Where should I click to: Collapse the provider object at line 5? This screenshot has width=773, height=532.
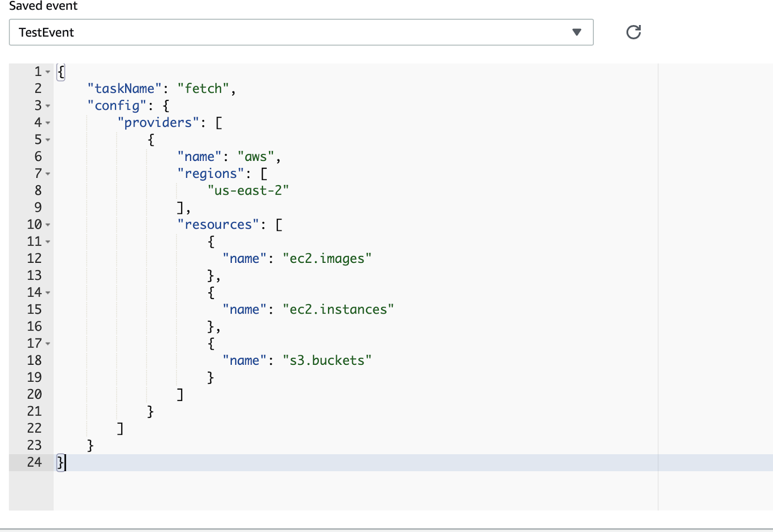[48, 140]
